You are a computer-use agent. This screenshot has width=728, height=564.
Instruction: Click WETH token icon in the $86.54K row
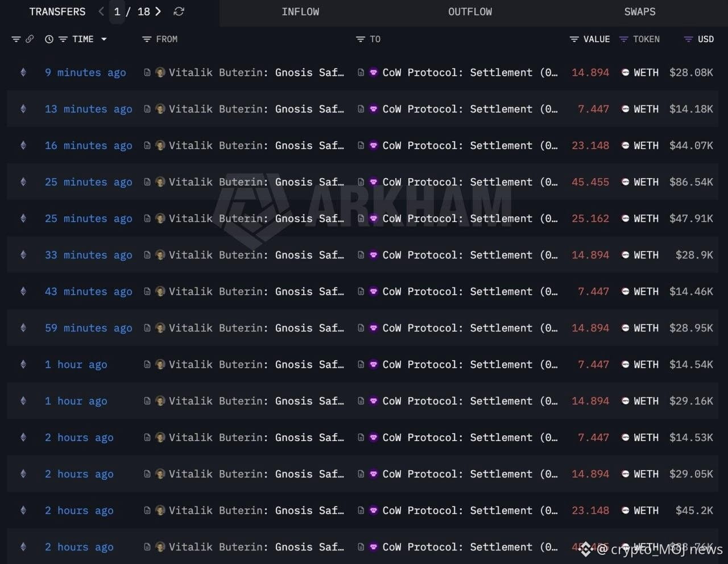pos(626,182)
